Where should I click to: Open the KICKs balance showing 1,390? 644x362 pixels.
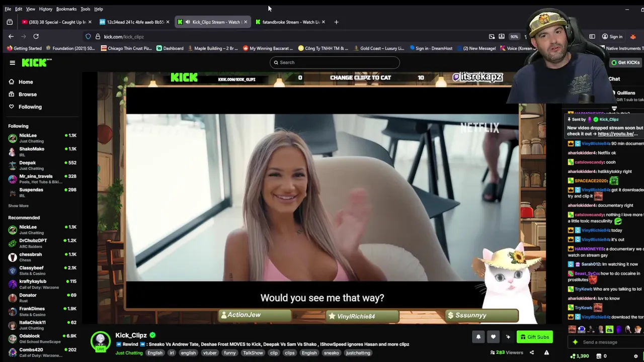click(579, 356)
